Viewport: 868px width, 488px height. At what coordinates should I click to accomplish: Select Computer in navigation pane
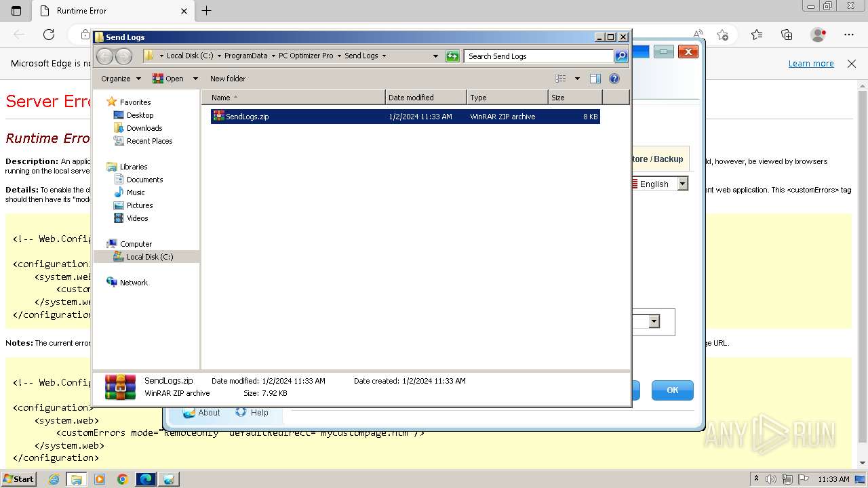(136, 244)
